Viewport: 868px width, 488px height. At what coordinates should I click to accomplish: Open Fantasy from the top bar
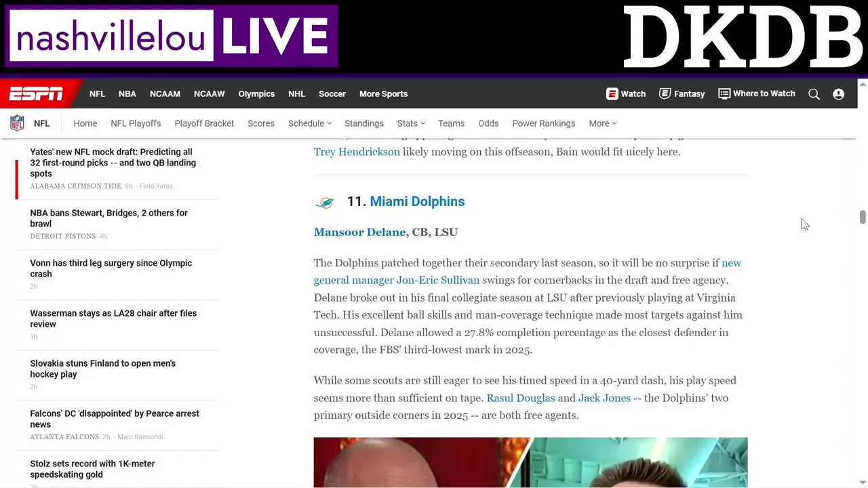pos(682,94)
